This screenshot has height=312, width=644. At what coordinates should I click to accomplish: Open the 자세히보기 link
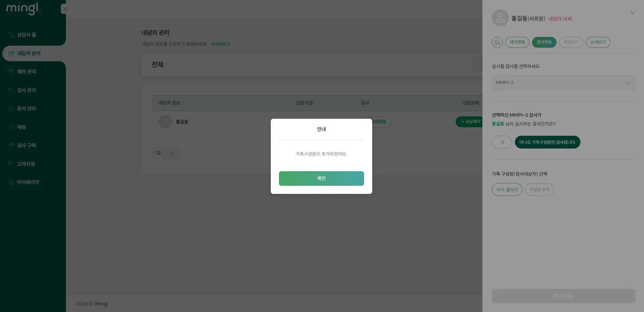(220, 44)
